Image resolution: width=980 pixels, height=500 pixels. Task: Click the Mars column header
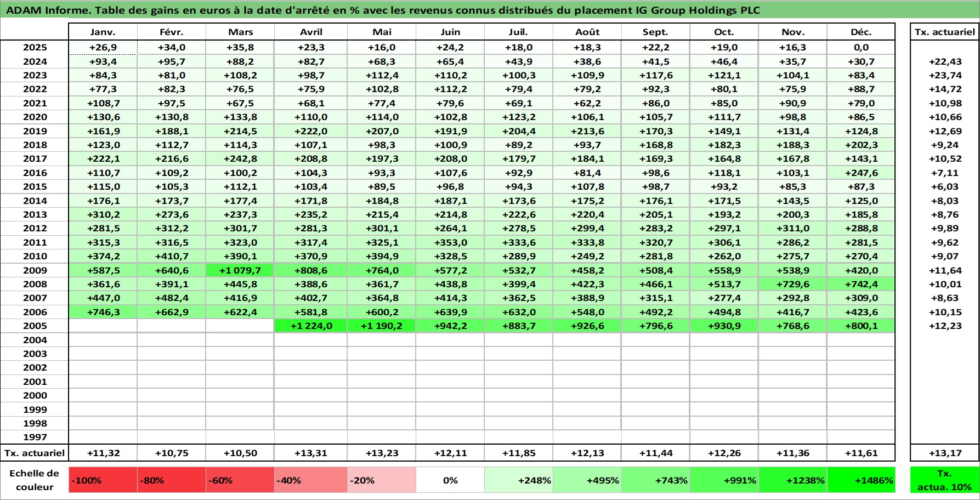(240, 32)
